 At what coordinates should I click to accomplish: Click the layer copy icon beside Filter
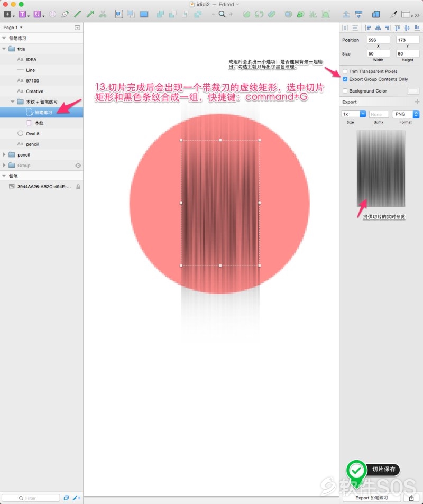(x=66, y=498)
